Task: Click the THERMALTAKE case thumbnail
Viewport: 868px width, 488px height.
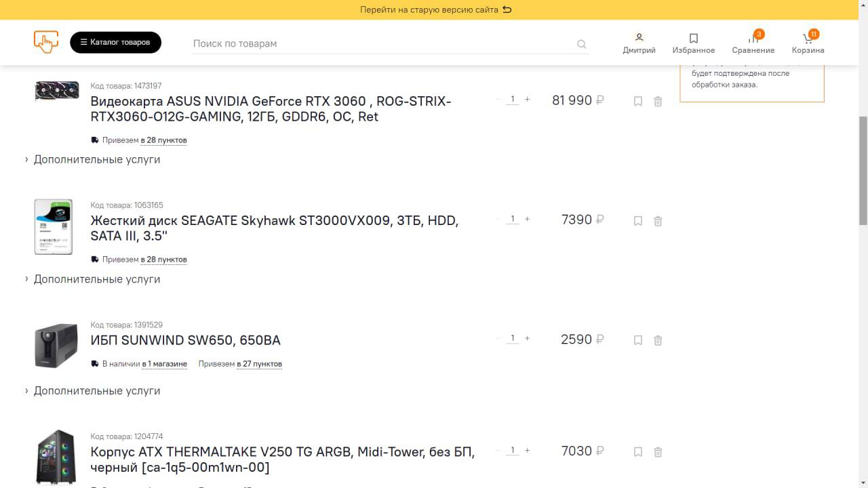Action: pos(56,457)
